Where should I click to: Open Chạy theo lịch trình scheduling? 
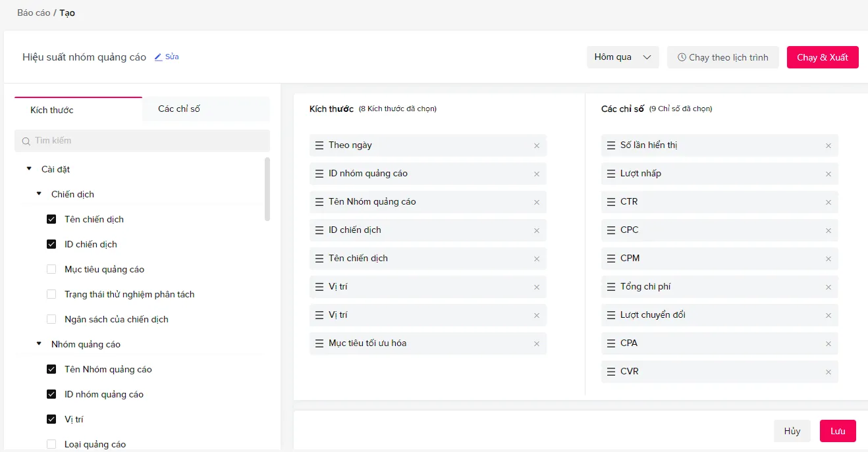click(x=723, y=57)
